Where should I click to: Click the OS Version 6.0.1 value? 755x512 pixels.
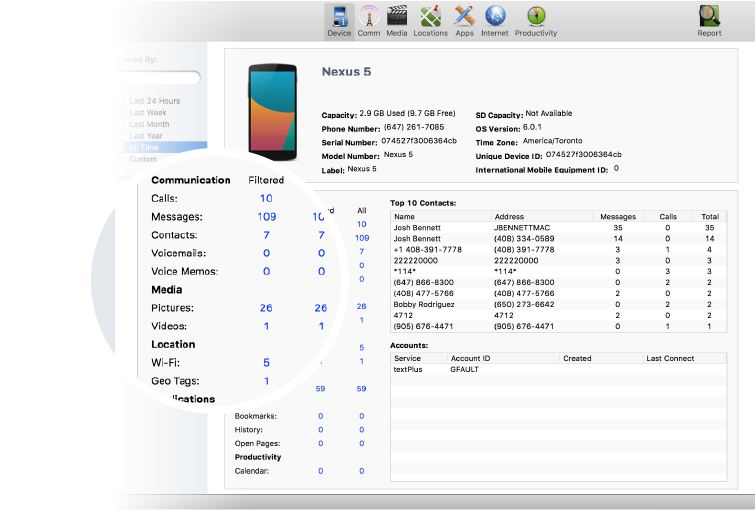(532, 127)
